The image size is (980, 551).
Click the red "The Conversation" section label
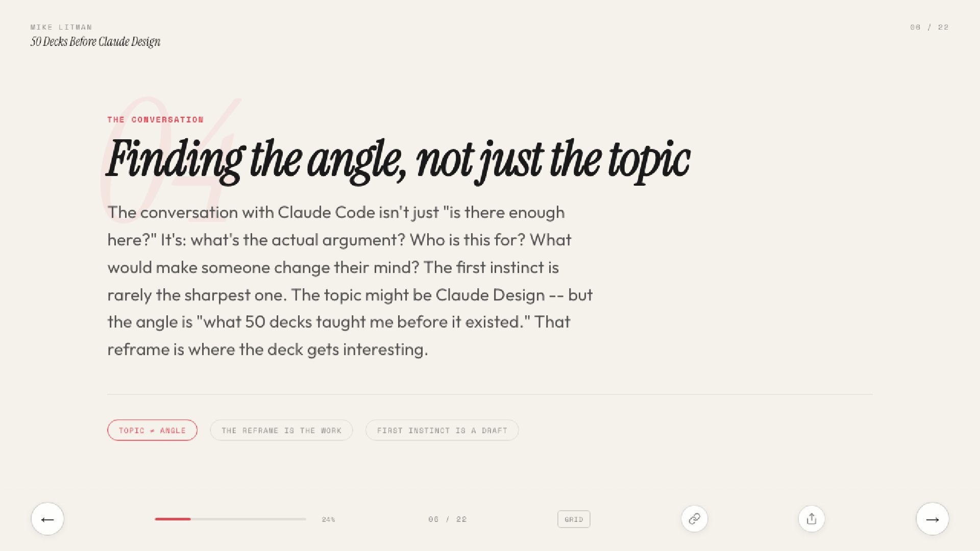155,119
